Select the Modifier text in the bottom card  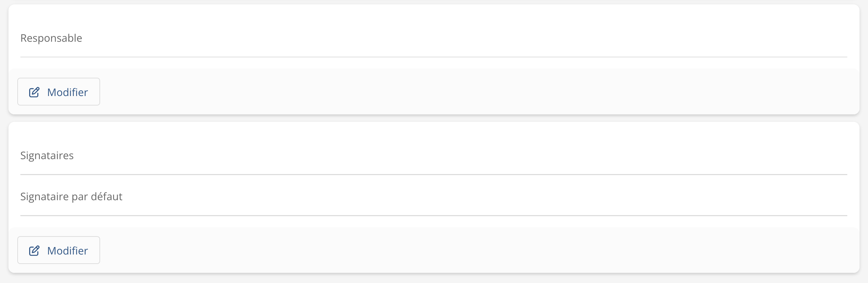[68, 250]
